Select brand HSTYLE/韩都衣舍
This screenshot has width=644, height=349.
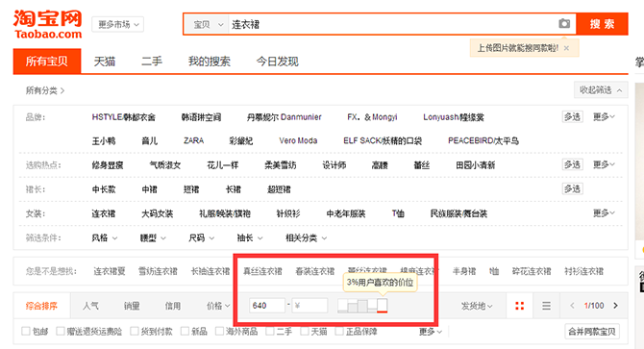(x=124, y=117)
